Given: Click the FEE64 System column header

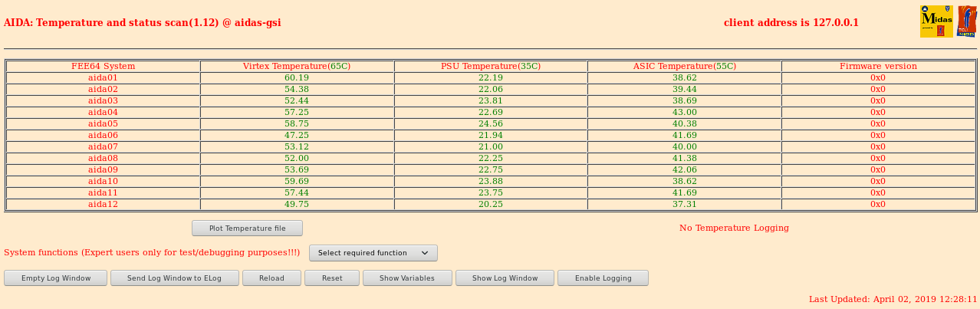Looking at the screenshot, I should 104,66.
